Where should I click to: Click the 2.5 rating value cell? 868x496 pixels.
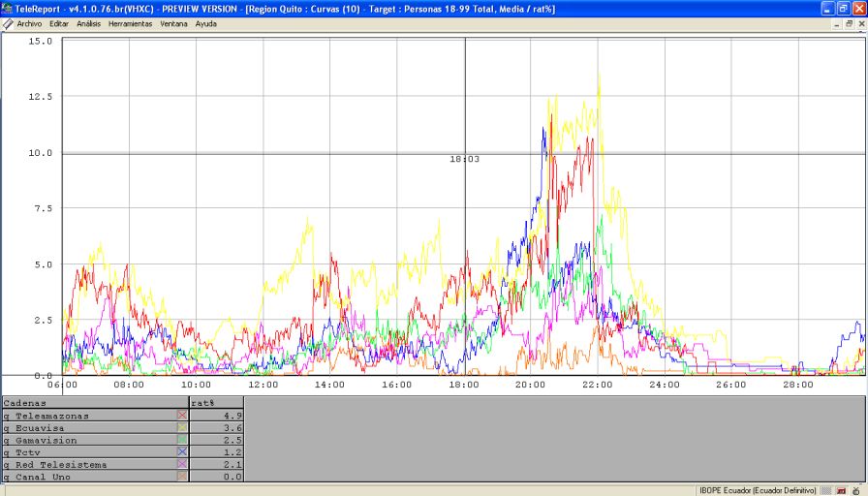(216, 440)
